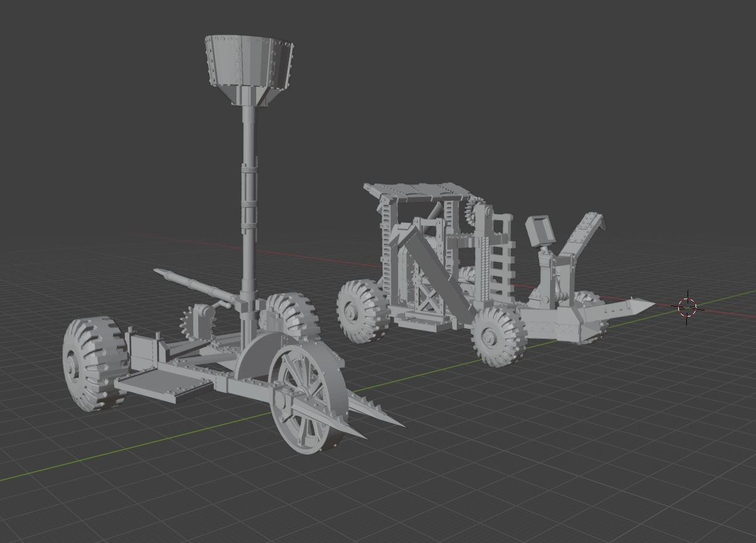Select the small box panel on right vehicle

point(539,231)
